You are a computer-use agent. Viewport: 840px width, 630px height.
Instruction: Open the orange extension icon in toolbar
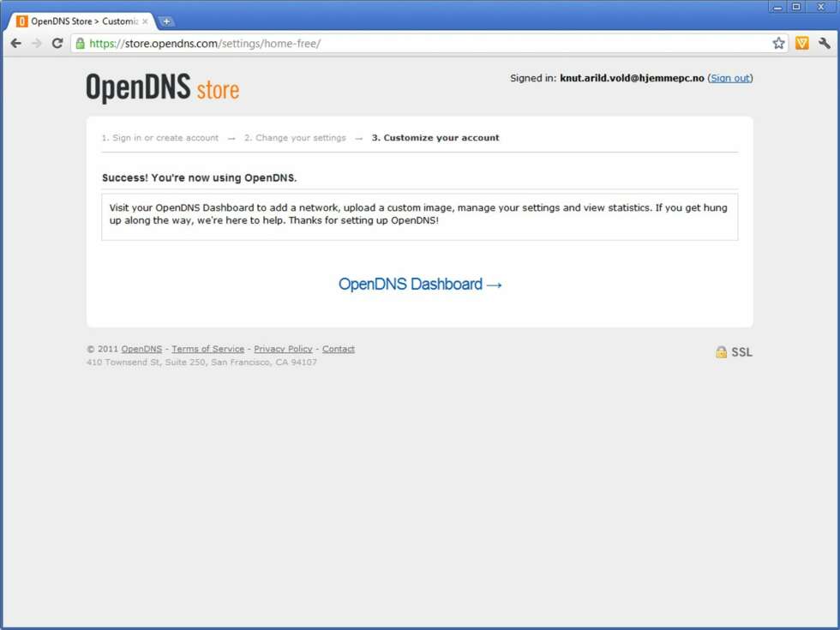pos(802,44)
